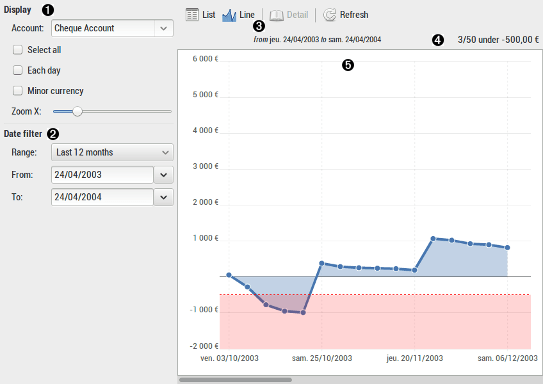Click callout marker number 2

[53, 134]
